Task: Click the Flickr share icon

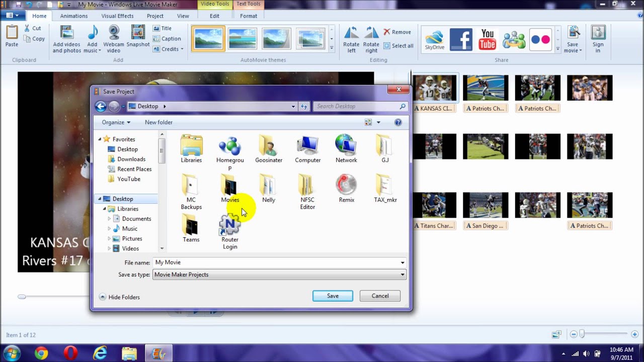Action: [x=540, y=39]
